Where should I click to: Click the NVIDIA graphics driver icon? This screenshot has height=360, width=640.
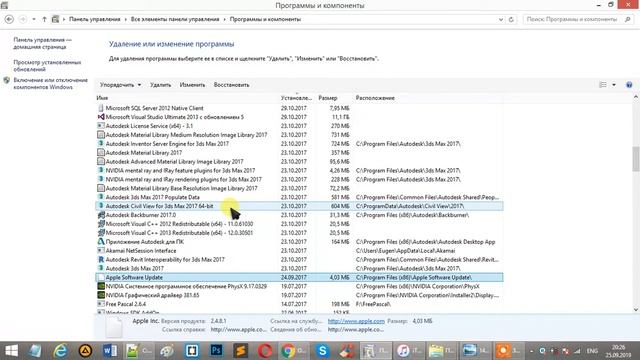click(x=101, y=295)
